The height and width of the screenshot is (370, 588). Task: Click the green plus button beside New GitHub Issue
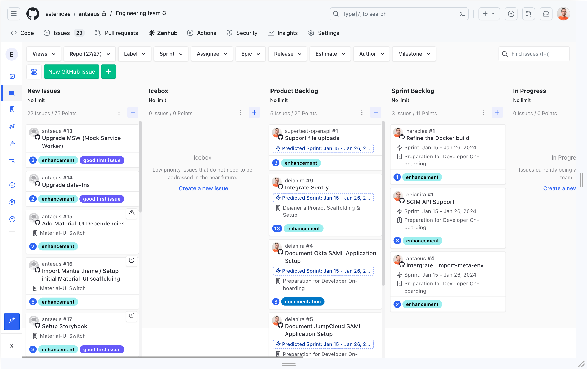108,72
